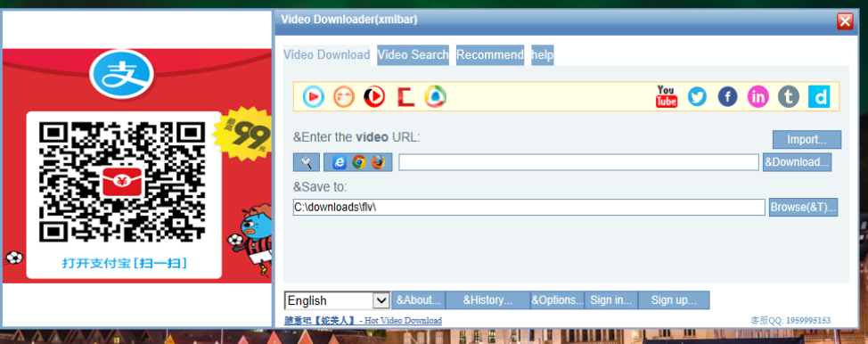Click the Firefox browser icon
Screen dimensions: 868x344
(x=378, y=162)
